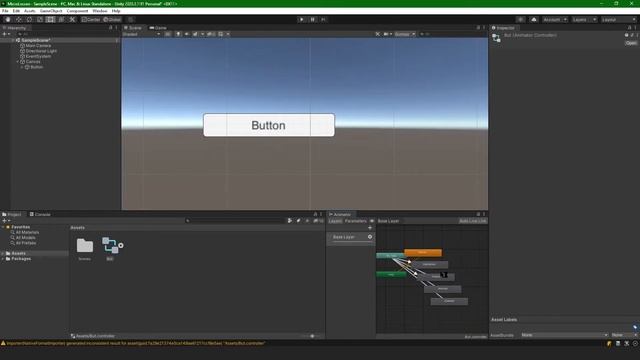Select Directional Light in Hierarchy
This screenshot has width=640, height=360.
[x=41, y=51]
